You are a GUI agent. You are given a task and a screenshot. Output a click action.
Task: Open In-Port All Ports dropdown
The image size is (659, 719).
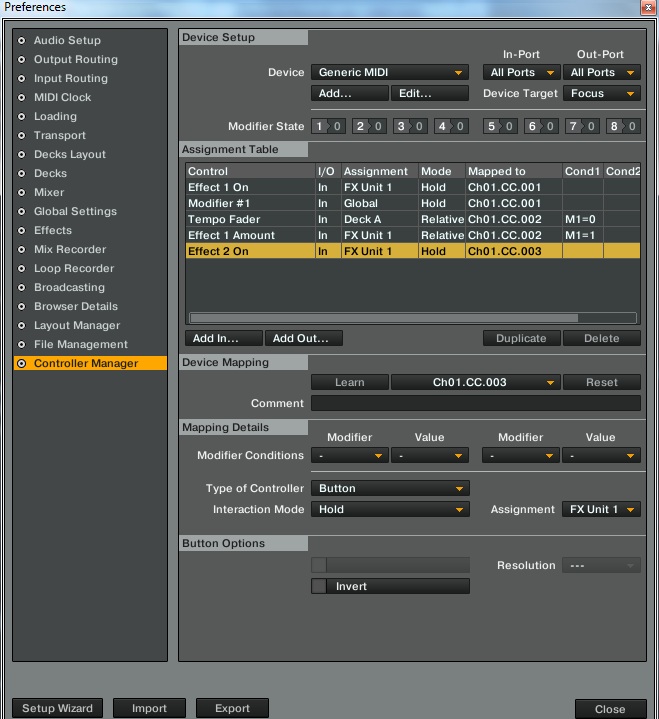[521, 72]
